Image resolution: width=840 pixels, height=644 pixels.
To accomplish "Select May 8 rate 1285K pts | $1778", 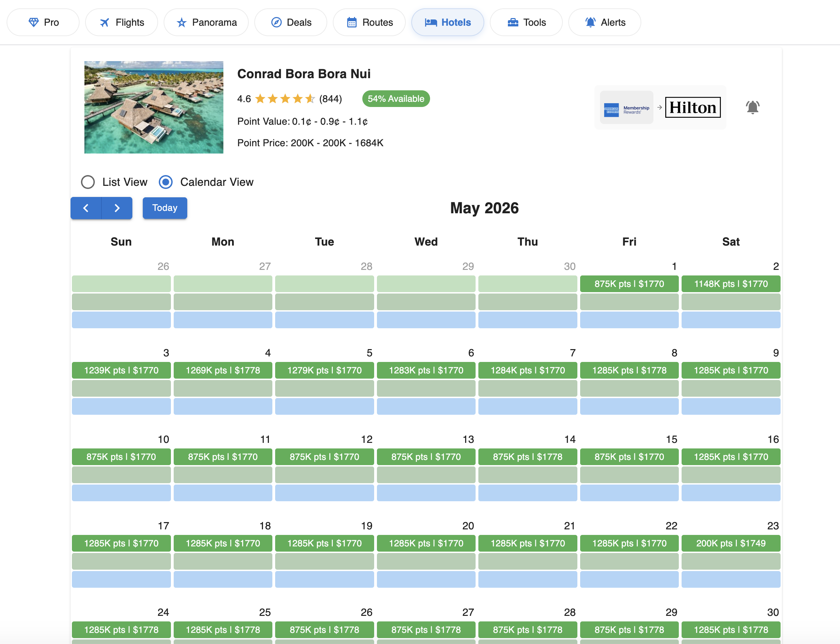I will pyautogui.click(x=629, y=370).
